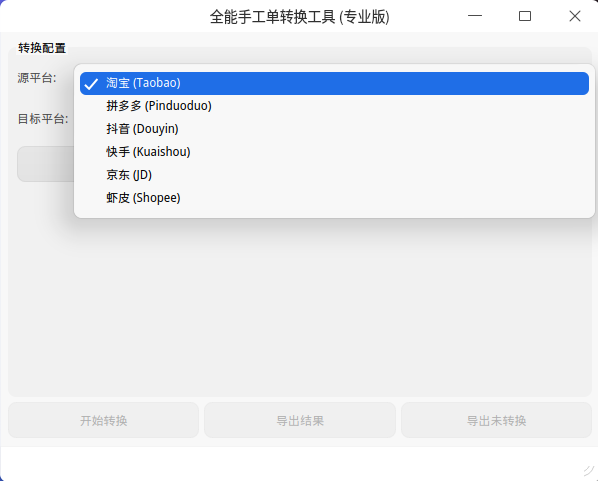
Task: Choose 拼多多 (Pinduoduo) as source platform
Action: 334,106
